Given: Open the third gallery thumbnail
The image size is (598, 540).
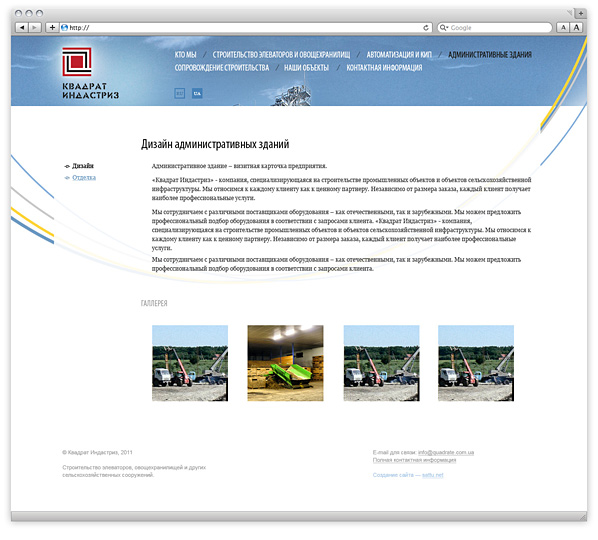Looking at the screenshot, I should pyautogui.click(x=381, y=363).
